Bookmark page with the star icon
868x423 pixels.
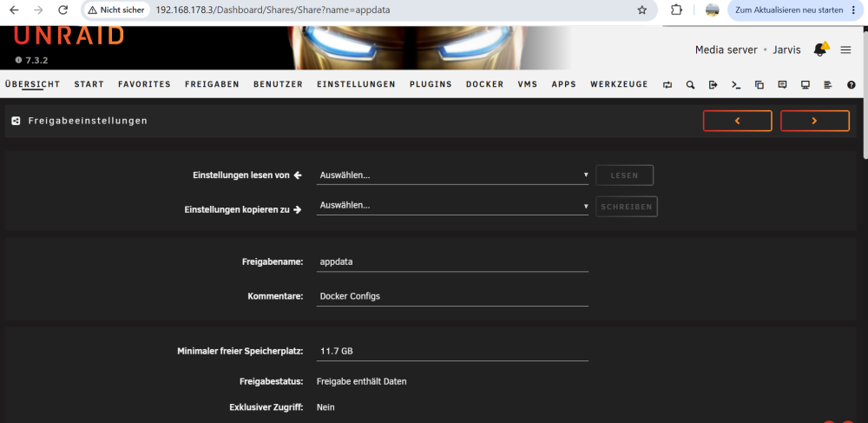tap(642, 10)
